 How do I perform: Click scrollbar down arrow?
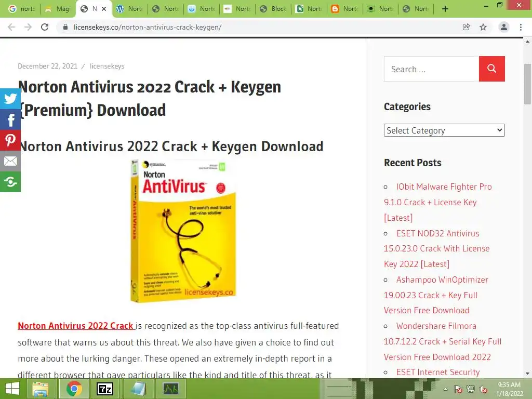[x=527, y=374]
